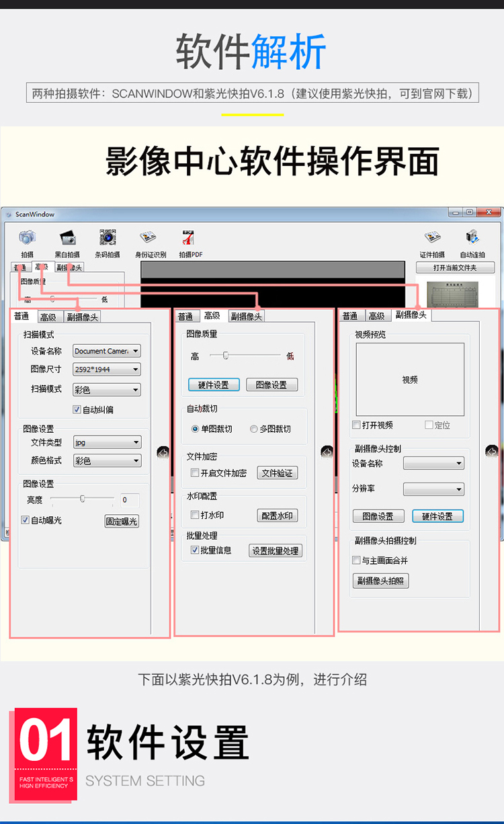Click the 视频 preview area
This screenshot has height=824, width=504.
pyautogui.click(x=410, y=380)
